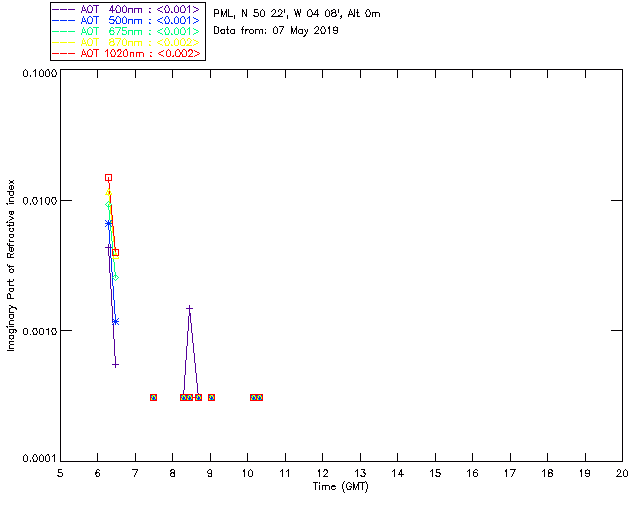Click the x-axis tick label 10

point(247,473)
